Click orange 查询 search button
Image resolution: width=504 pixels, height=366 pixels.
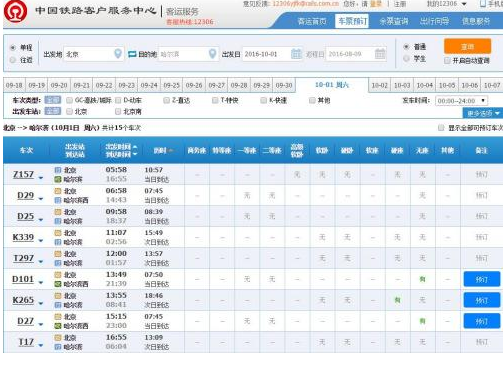[467, 47]
